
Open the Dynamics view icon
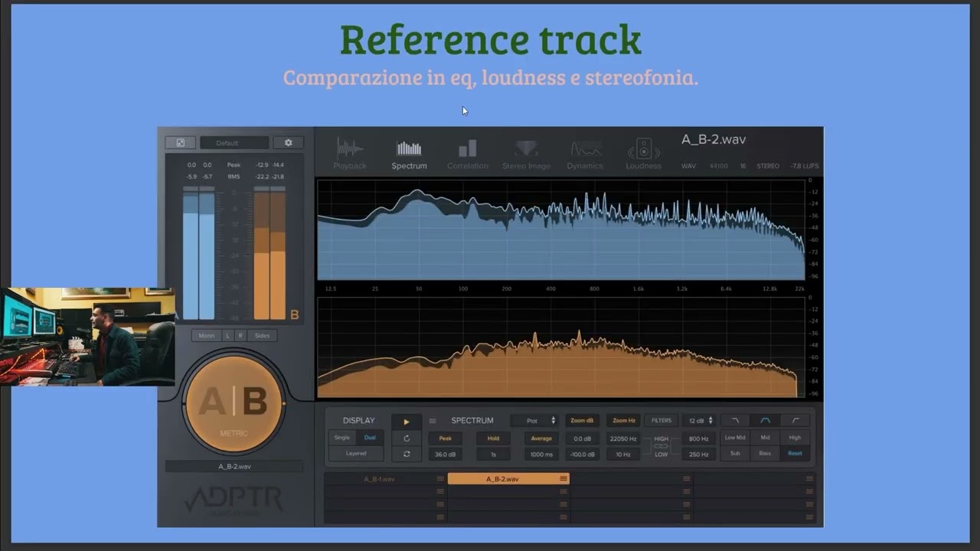point(585,148)
